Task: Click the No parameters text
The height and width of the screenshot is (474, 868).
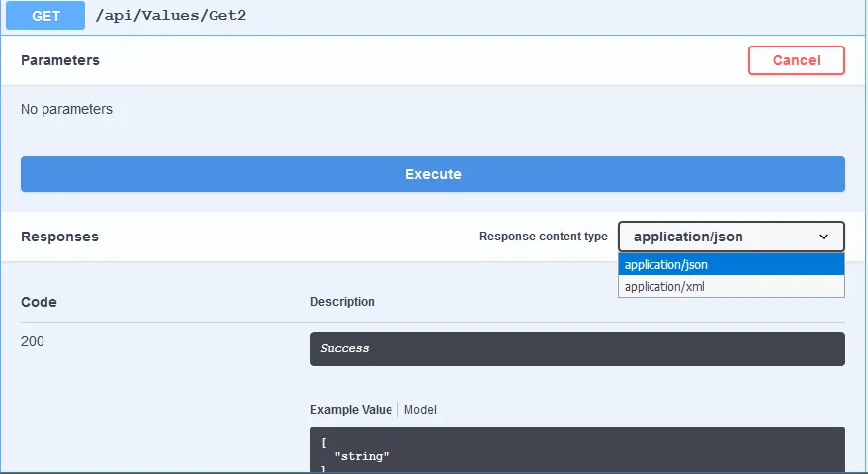Action: pyautogui.click(x=66, y=109)
